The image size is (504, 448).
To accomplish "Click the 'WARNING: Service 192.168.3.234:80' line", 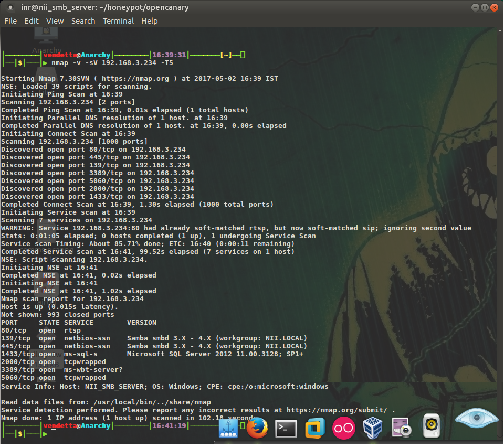I will [x=236, y=228].
